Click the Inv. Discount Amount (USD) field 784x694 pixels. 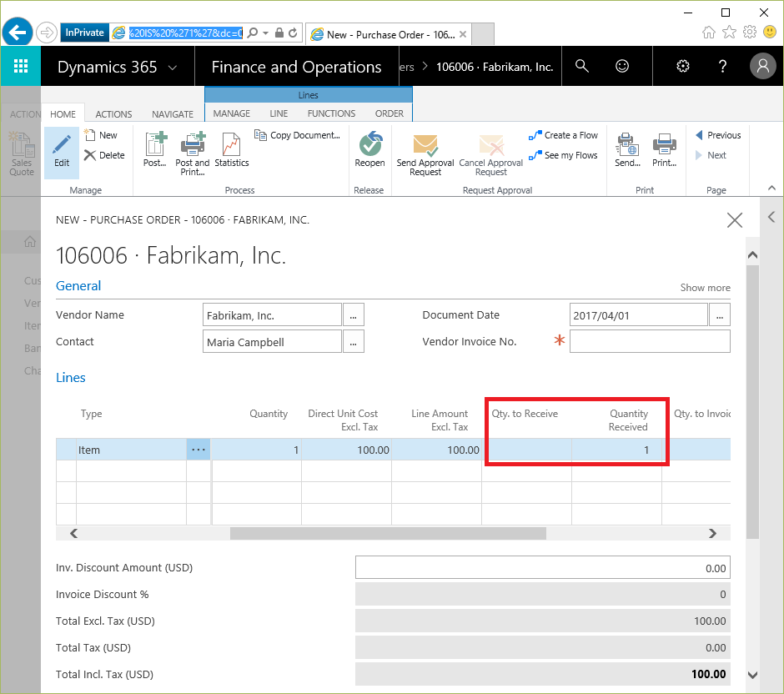(542, 567)
